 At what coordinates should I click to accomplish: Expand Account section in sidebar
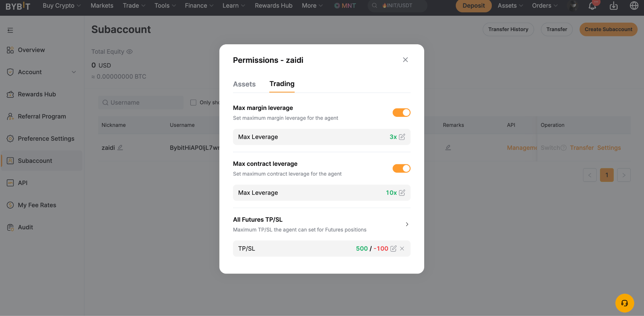74,72
